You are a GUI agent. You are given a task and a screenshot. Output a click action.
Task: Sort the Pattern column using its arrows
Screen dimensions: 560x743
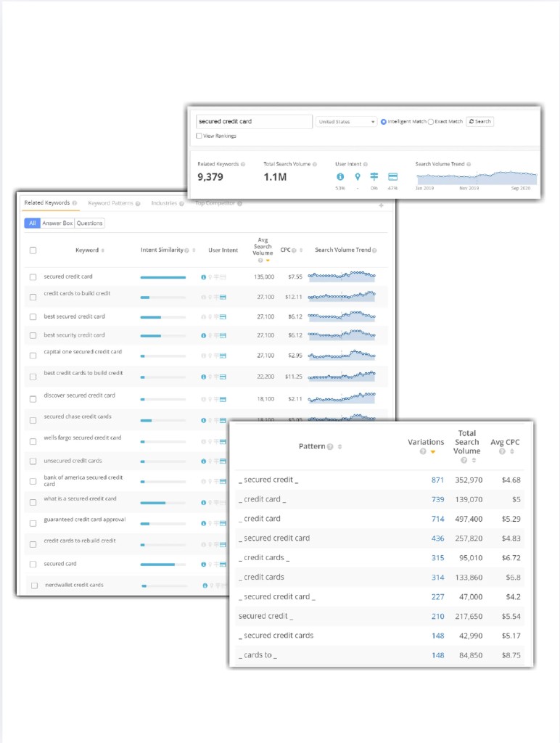click(x=339, y=447)
